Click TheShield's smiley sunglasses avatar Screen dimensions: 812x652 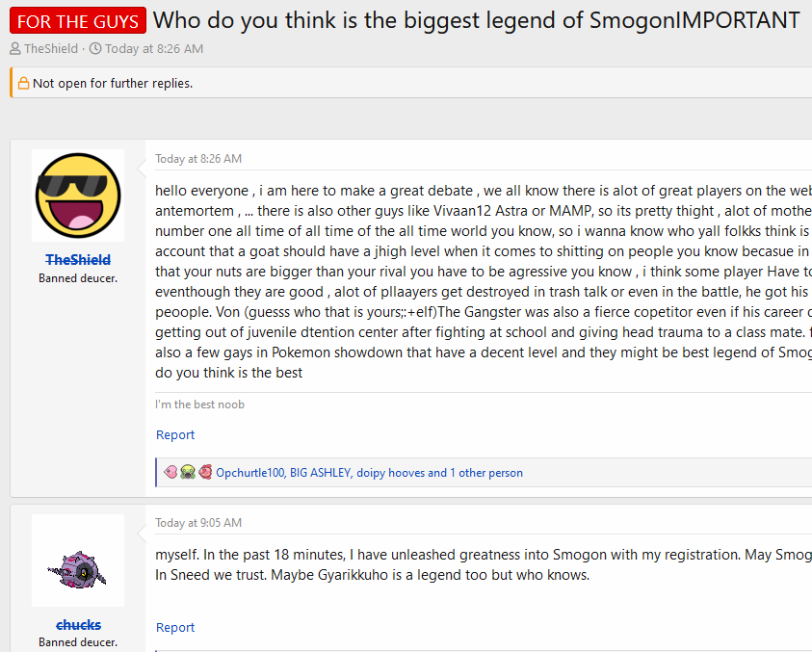(x=78, y=196)
